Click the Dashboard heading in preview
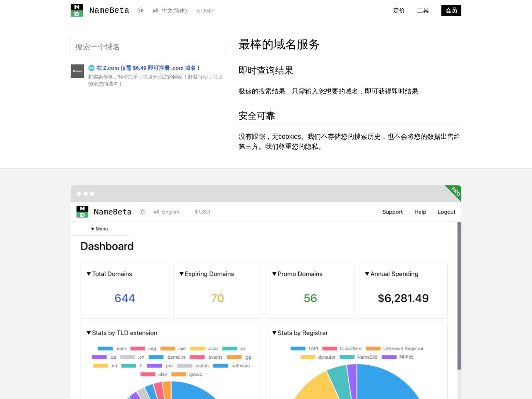The height and width of the screenshot is (399, 532). (x=107, y=246)
